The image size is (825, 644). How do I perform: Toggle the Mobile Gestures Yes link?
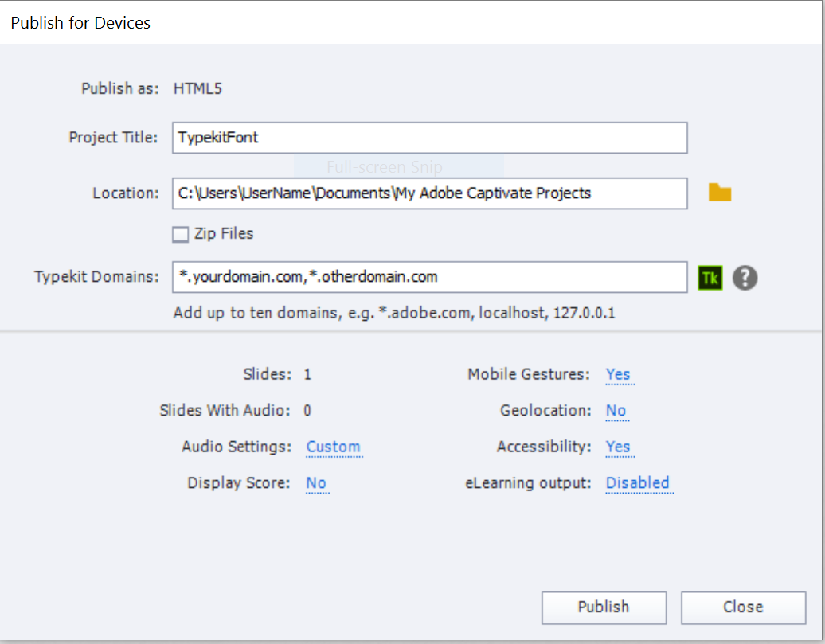click(618, 374)
